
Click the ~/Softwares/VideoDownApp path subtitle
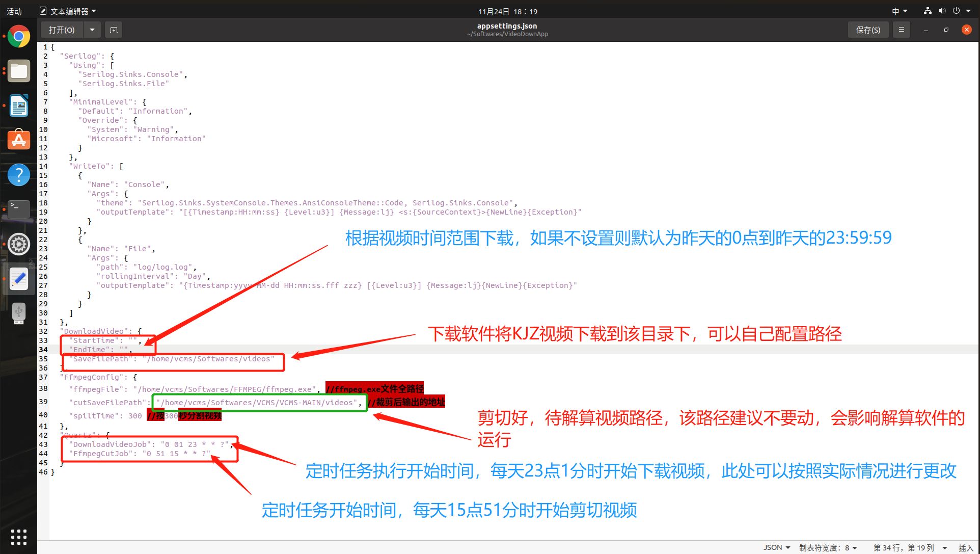click(507, 34)
